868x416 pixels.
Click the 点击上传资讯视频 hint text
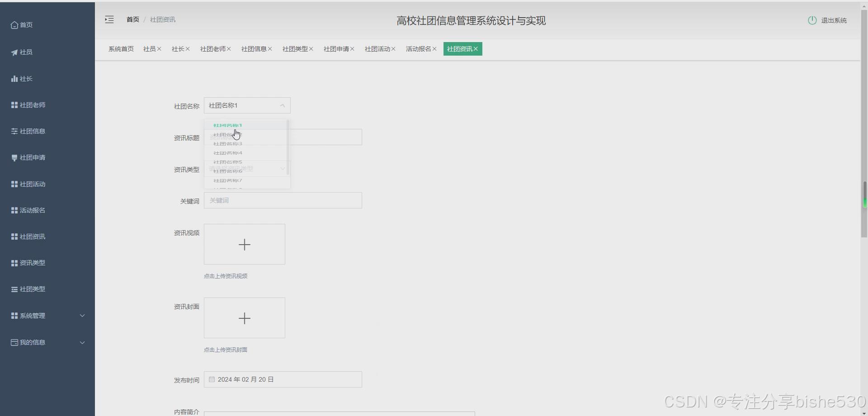pyautogui.click(x=226, y=276)
